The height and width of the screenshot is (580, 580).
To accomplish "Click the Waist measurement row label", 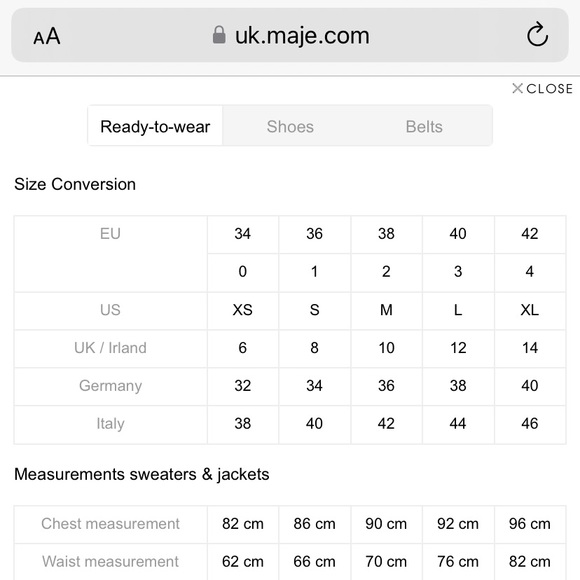I will 110,562.
